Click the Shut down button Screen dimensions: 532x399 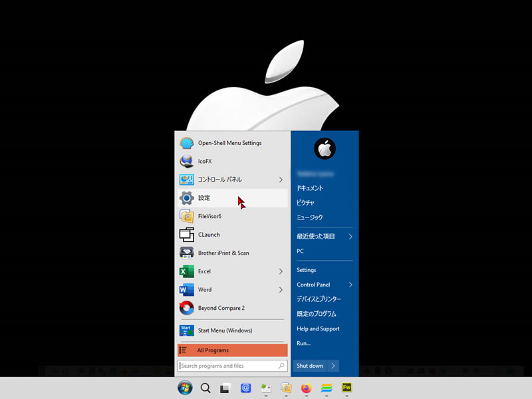(x=310, y=366)
